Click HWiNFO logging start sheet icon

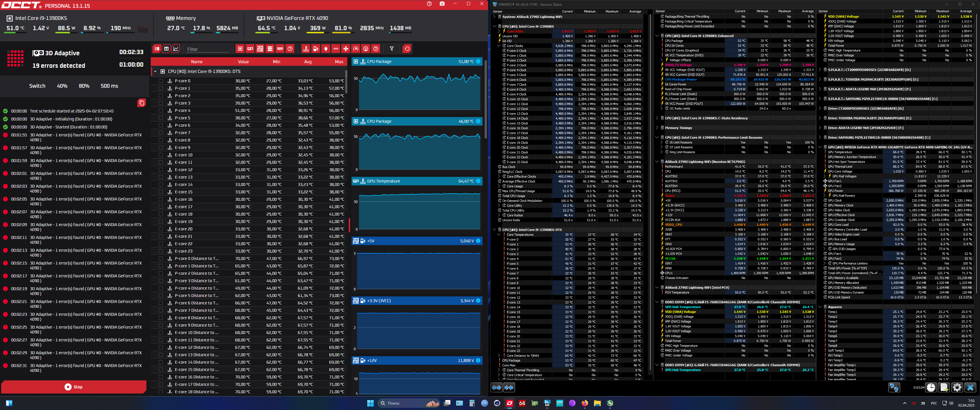click(x=944, y=388)
